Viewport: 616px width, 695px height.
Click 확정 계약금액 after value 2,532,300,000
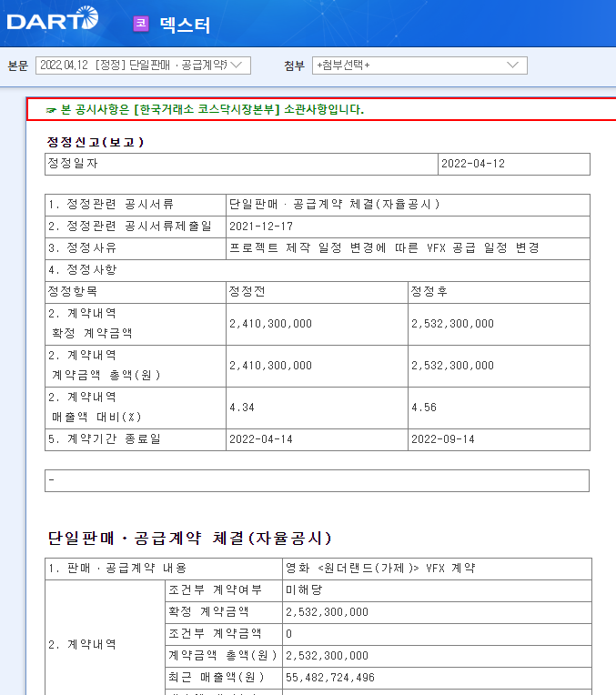(452, 324)
